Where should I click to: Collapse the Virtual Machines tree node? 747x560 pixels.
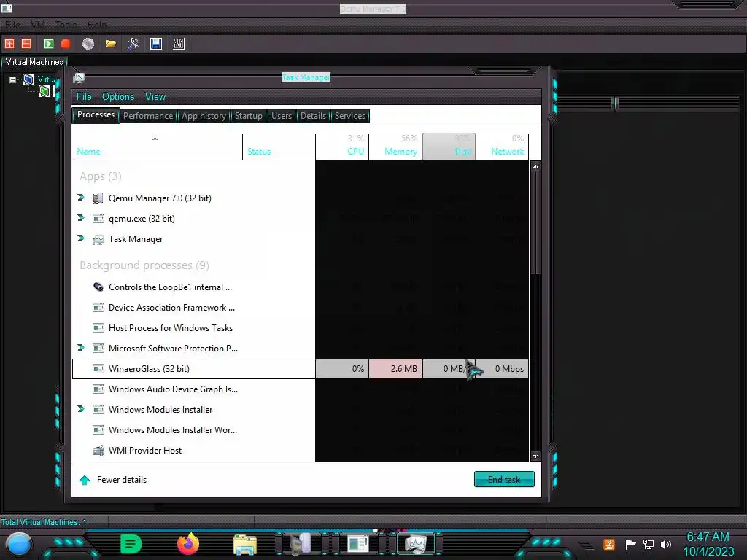(13, 79)
